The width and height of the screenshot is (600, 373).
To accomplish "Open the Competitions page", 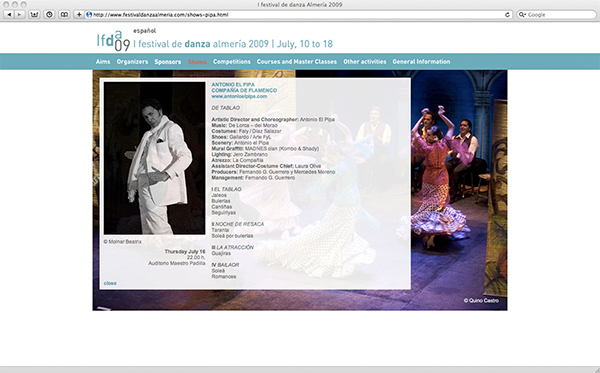I will 232,62.
